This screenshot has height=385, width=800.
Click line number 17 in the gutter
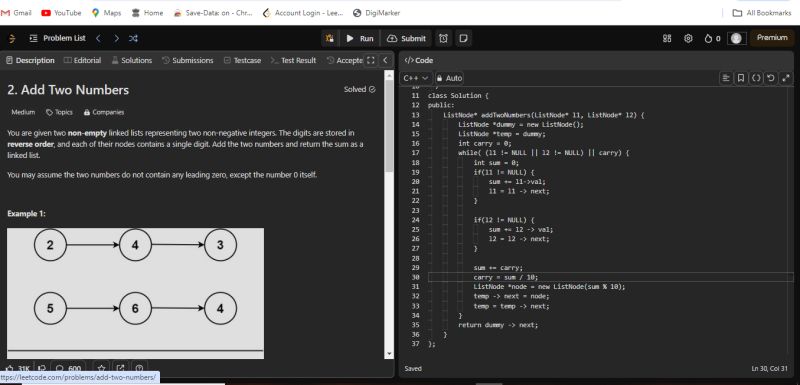pos(415,153)
